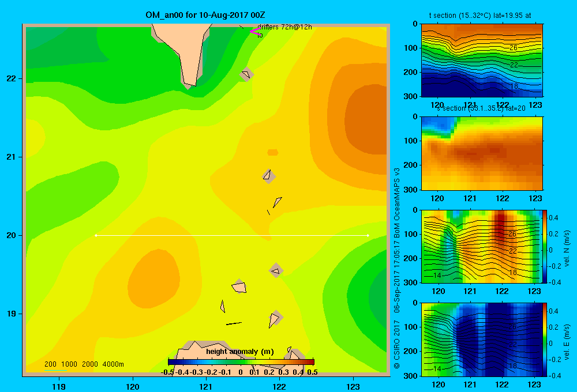Click the height anomaly (m) legend title

[240, 352]
